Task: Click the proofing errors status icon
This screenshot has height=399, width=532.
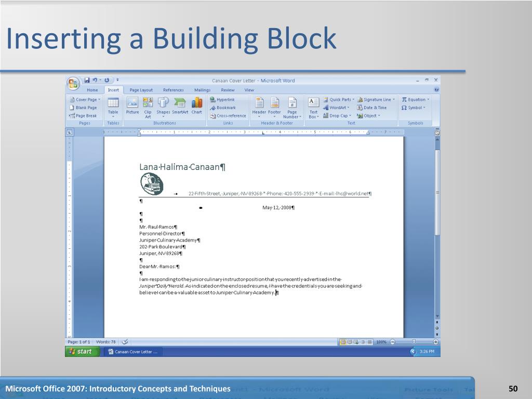Action: [x=125, y=342]
